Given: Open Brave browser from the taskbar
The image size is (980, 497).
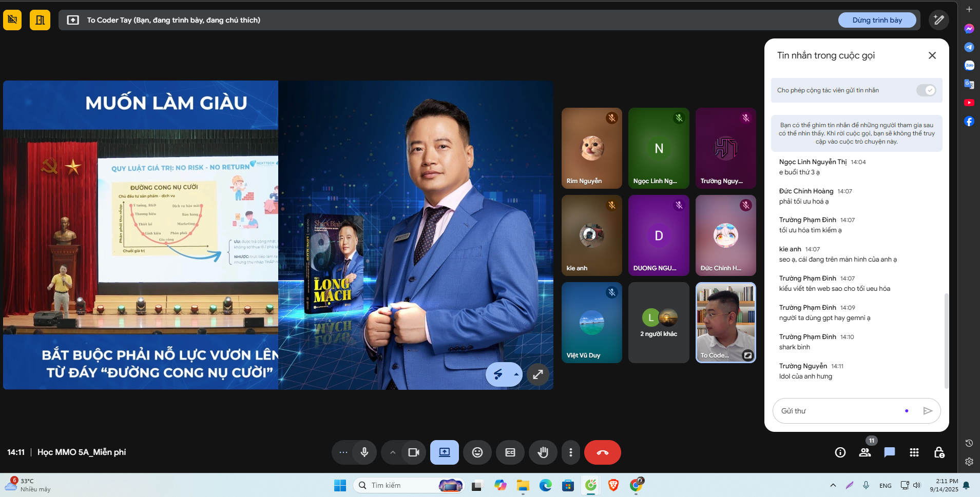Looking at the screenshot, I should click(x=613, y=485).
